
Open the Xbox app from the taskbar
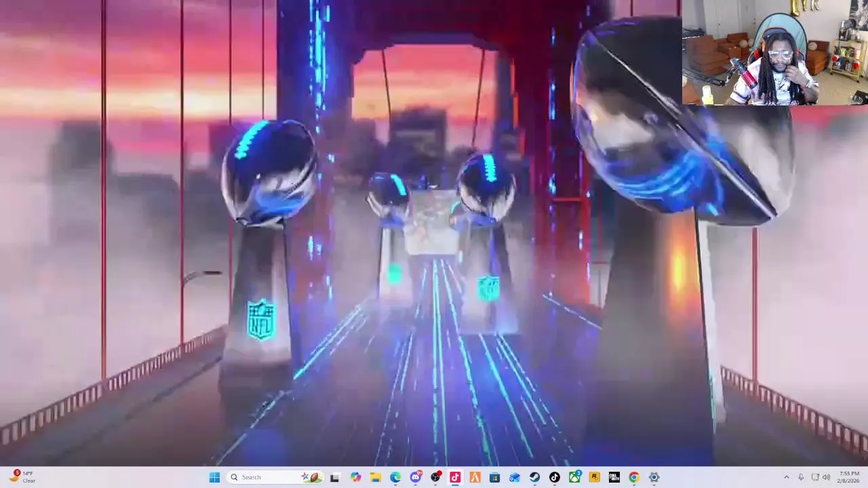(x=574, y=477)
